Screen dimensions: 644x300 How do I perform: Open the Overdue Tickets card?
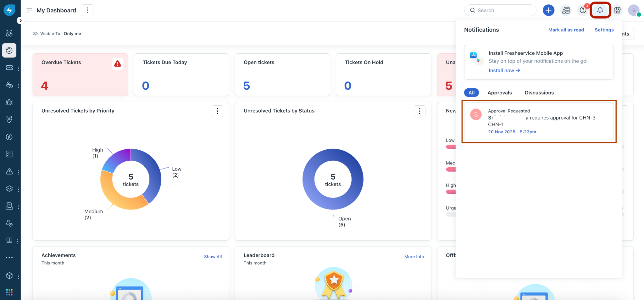pyautogui.click(x=80, y=75)
